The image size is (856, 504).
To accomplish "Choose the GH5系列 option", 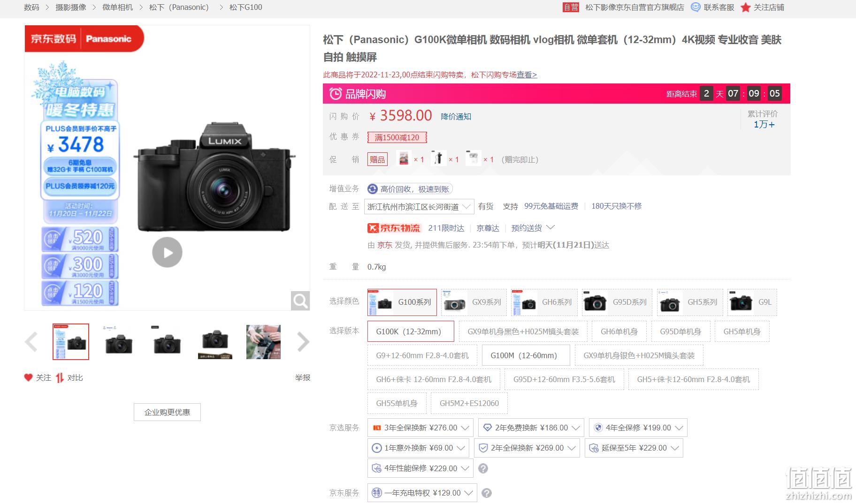I will (690, 302).
